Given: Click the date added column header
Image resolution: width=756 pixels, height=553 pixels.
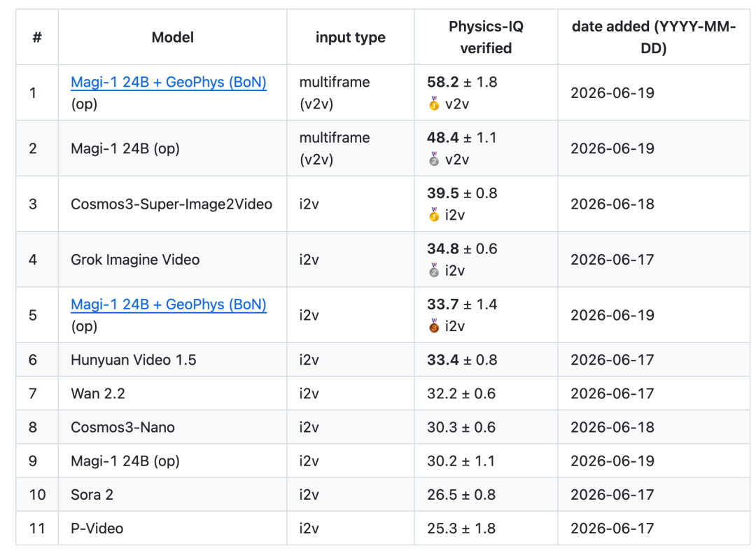Looking at the screenshot, I should (x=654, y=37).
